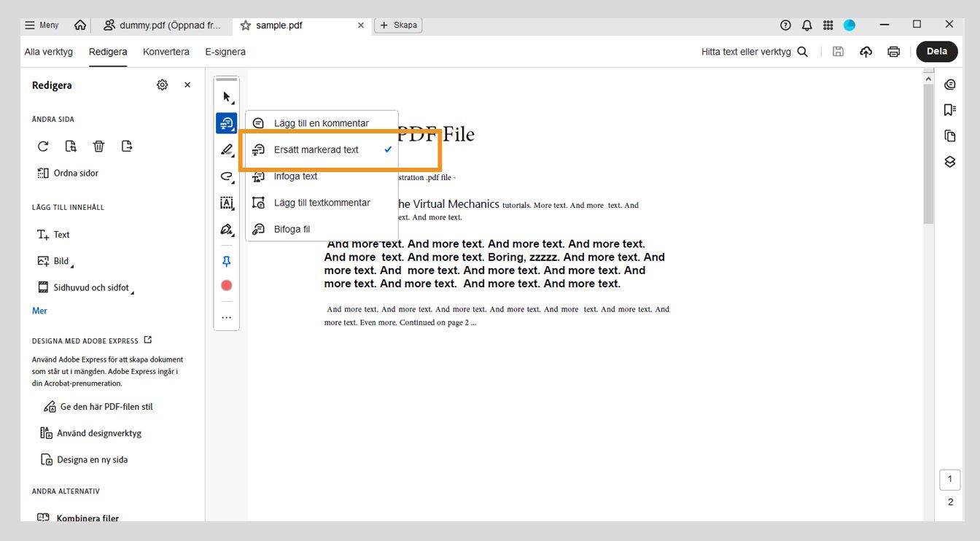Choose the text box tool
This screenshot has width=980, height=541.
[x=226, y=203]
